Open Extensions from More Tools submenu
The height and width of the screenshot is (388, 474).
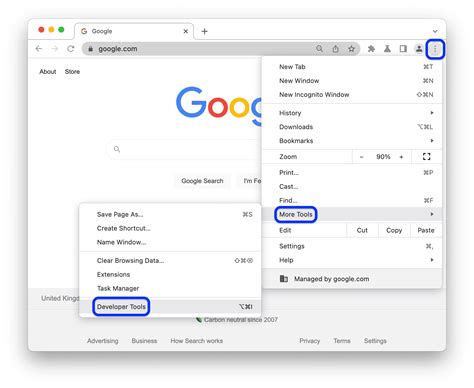170,275
